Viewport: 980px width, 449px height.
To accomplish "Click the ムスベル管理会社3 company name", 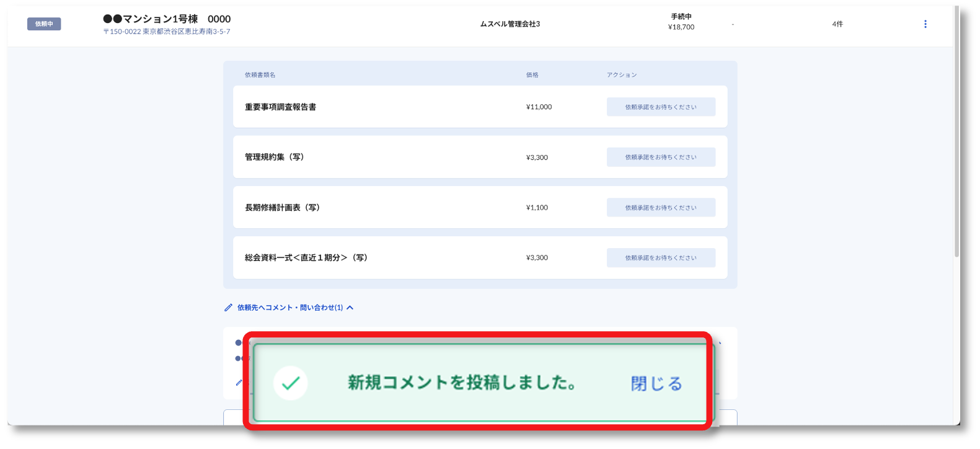I will coord(510,24).
